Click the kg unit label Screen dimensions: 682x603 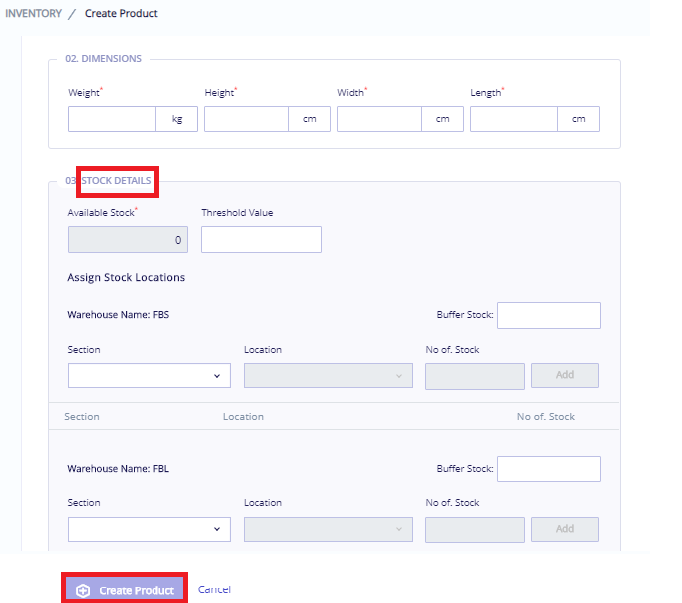pos(177,119)
